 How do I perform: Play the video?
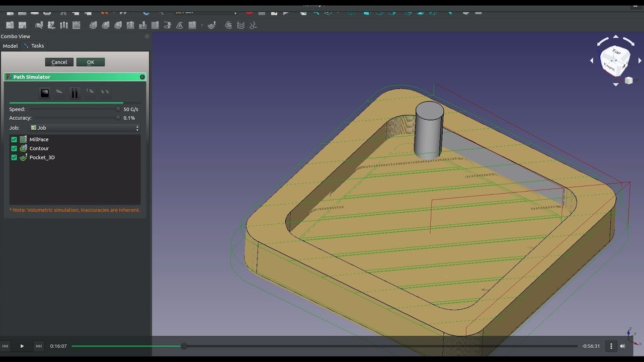tap(22, 346)
